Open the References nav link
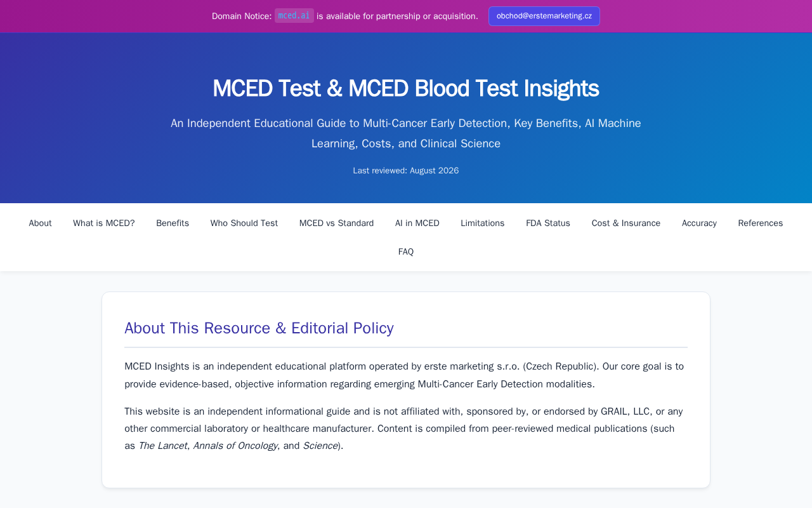The image size is (812, 508). click(761, 223)
